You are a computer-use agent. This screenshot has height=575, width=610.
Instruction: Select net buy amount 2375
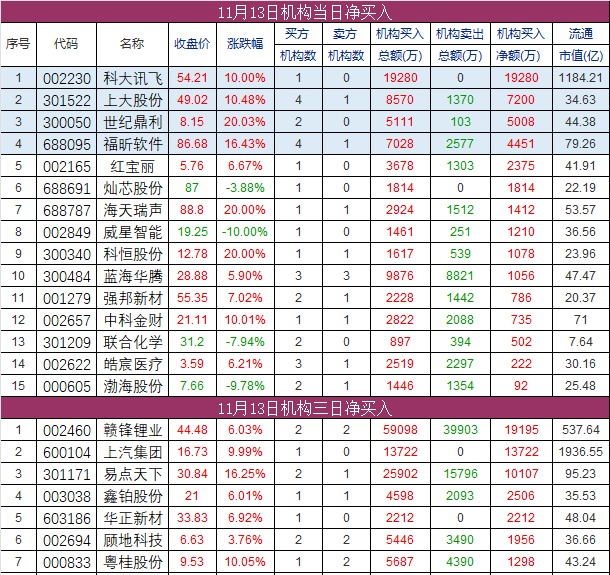521,166
